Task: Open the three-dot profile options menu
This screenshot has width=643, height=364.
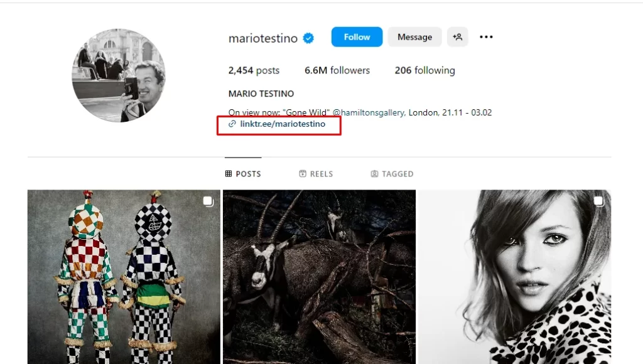Action: (486, 37)
